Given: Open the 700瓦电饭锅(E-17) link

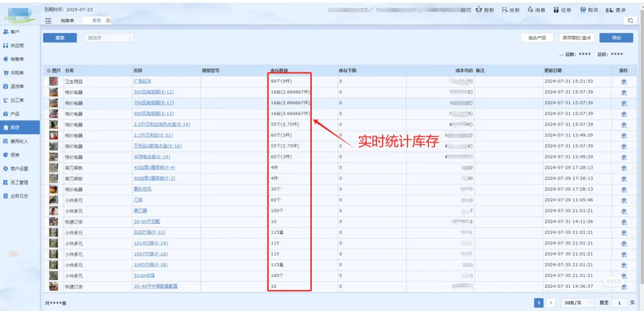Looking at the screenshot, I should pyautogui.click(x=154, y=103).
